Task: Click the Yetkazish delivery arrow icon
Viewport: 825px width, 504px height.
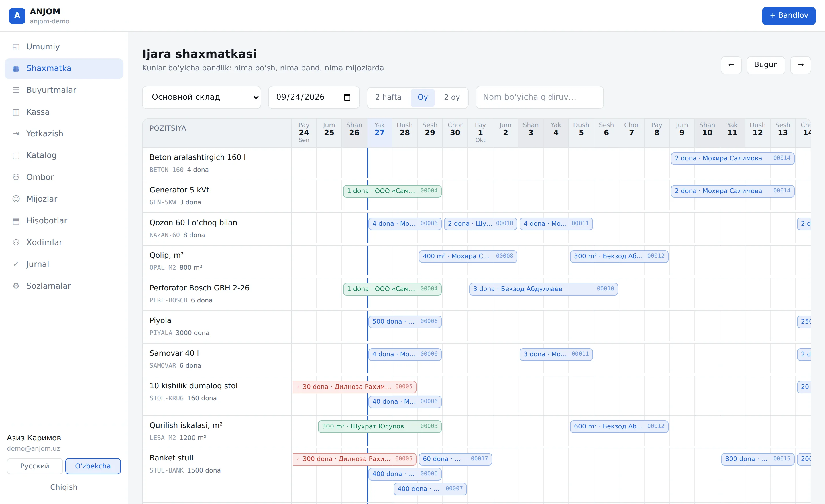Action: point(16,134)
